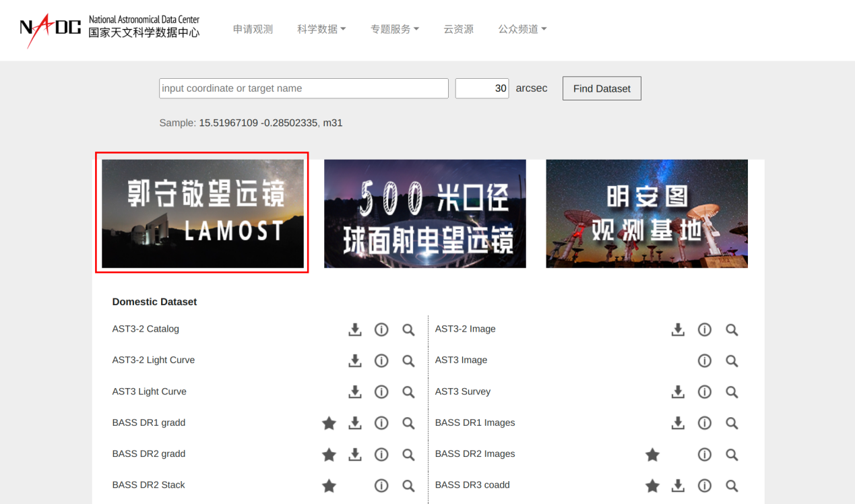
Task: Click the AST3-2 Light Curve name
Action: point(154,360)
